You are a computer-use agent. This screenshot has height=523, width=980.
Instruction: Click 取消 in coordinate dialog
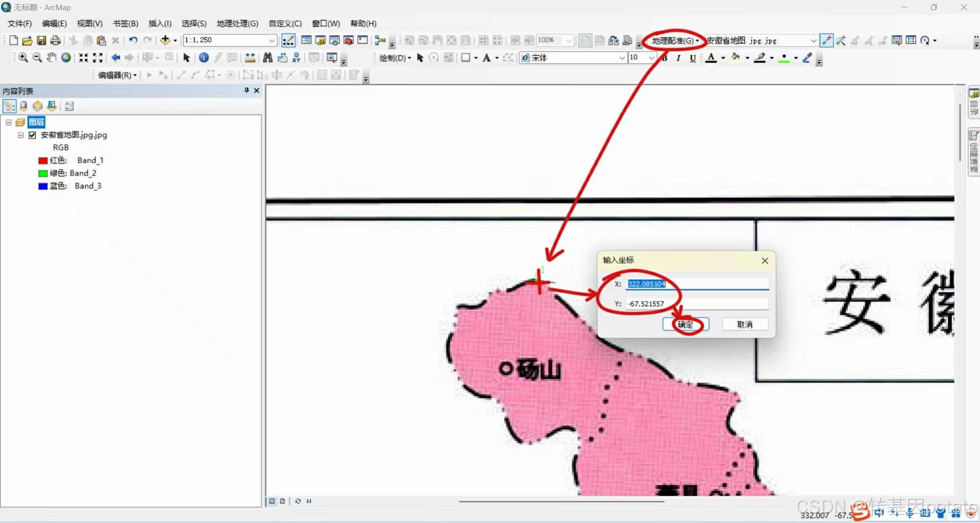point(745,324)
